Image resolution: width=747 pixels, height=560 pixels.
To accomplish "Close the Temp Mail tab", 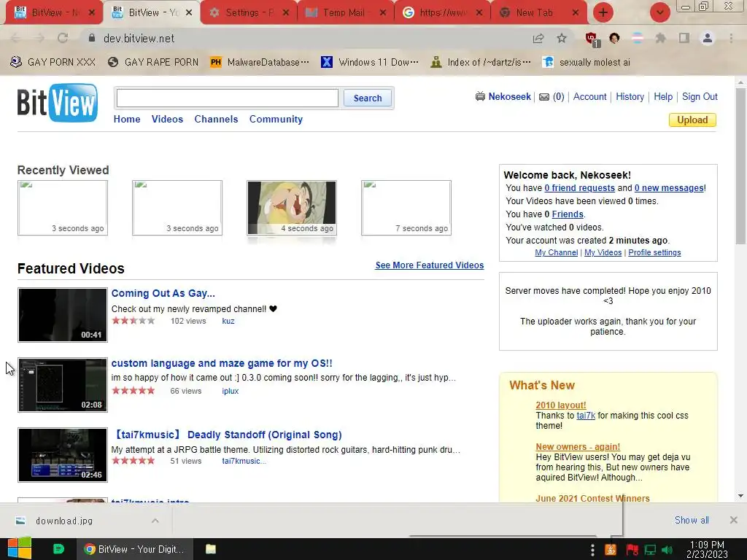I will click(382, 13).
